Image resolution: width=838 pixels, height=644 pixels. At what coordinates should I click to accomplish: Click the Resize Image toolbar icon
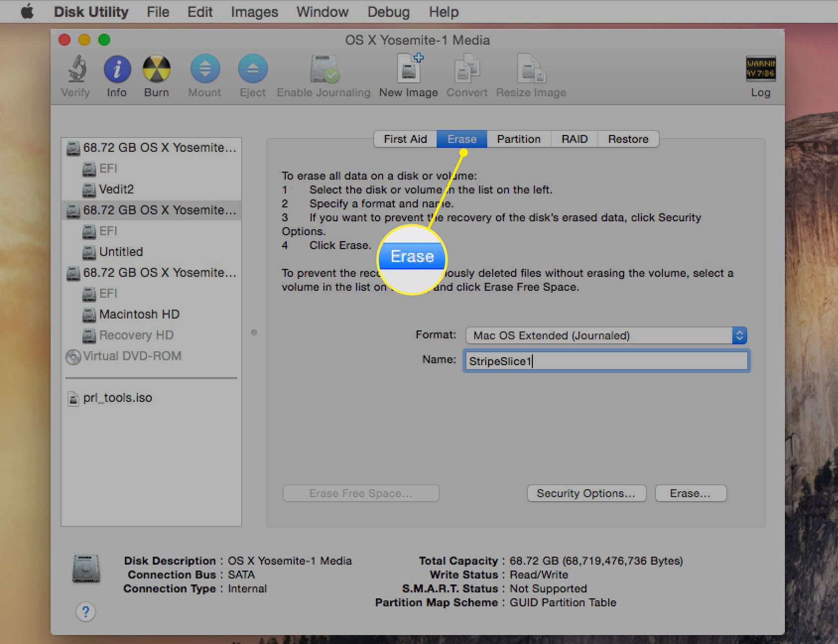[x=531, y=68]
